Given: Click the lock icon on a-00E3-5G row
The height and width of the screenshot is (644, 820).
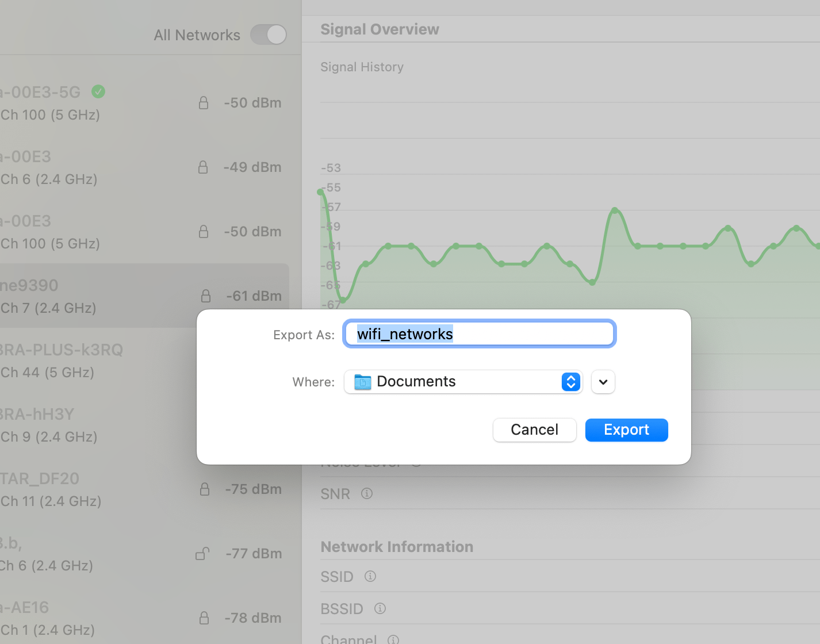Looking at the screenshot, I should pyautogui.click(x=204, y=103).
